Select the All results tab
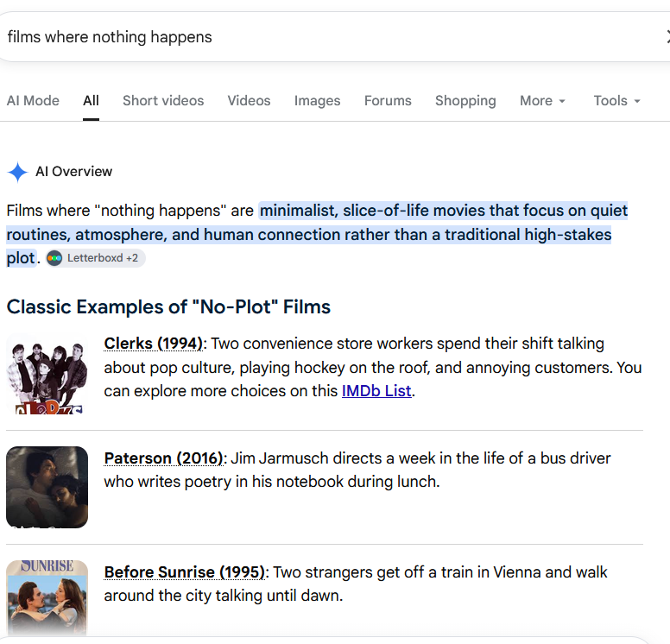670x644 pixels. [x=91, y=101]
